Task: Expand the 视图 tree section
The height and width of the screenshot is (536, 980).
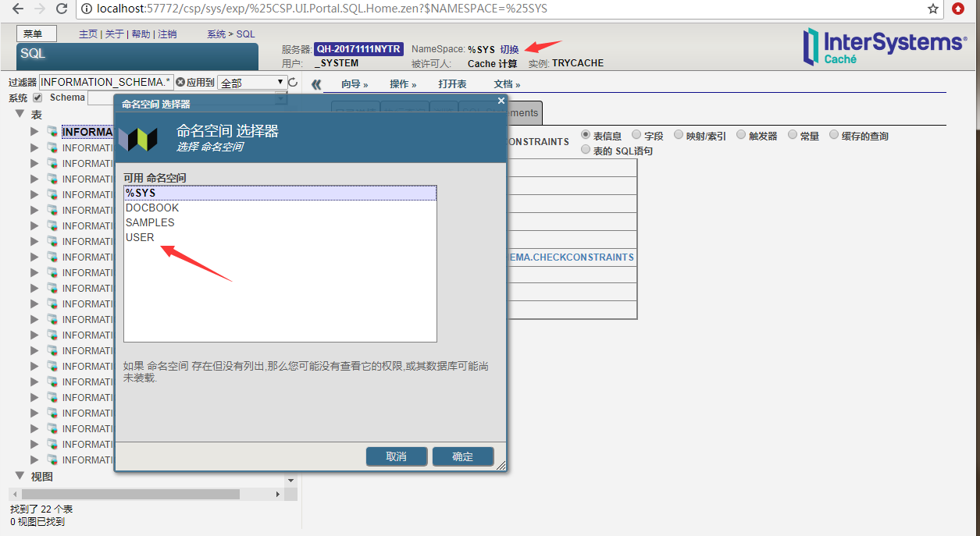Action: point(20,476)
